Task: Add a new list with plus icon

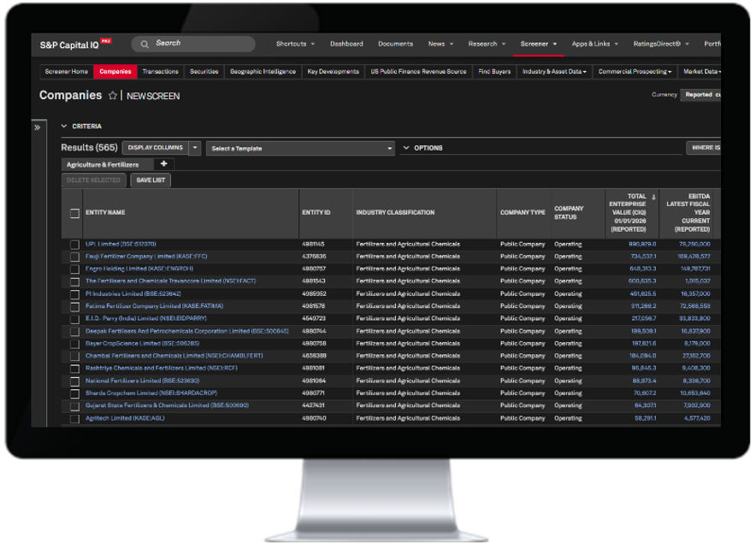Action: point(164,164)
